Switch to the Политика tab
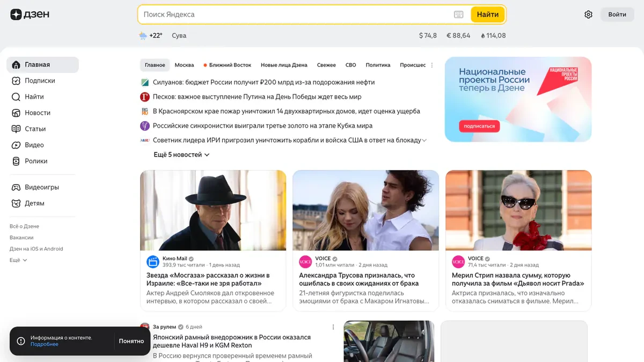This screenshot has width=644, height=362. [378, 65]
